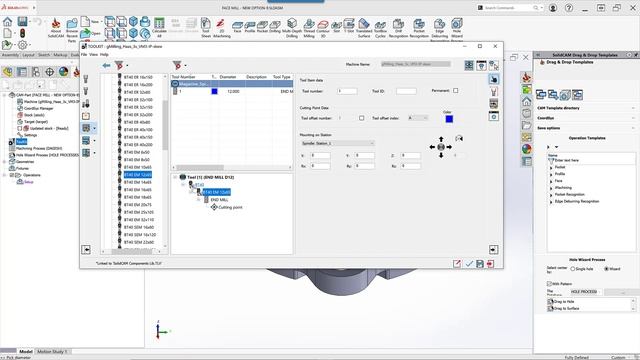Click save disk icon at ToolKit bottom

[x=480, y=264]
